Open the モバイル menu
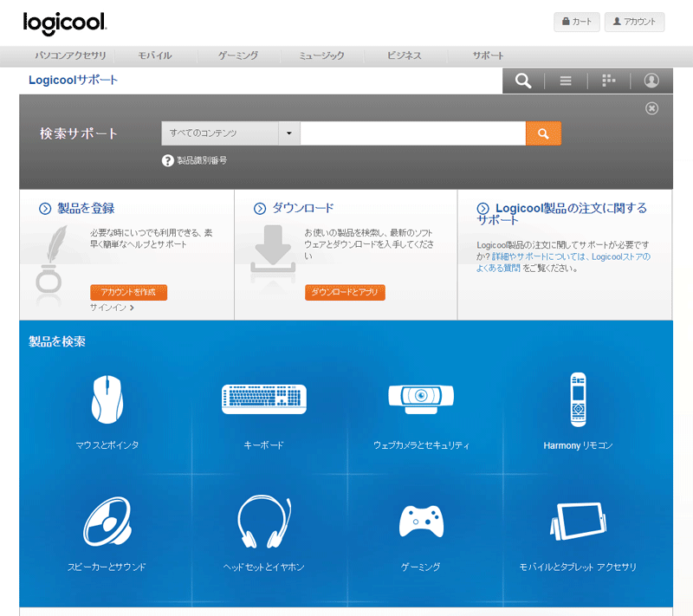 (x=155, y=55)
